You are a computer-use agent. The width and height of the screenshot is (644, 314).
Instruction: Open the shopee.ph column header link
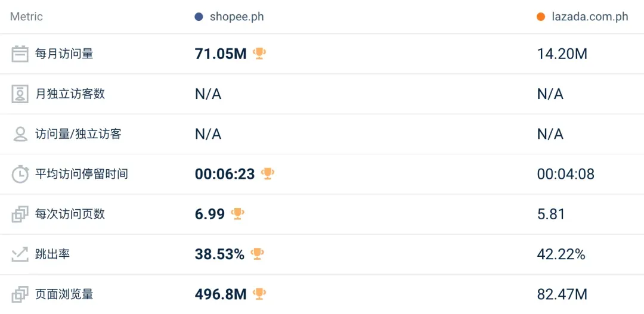coord(237,17)
